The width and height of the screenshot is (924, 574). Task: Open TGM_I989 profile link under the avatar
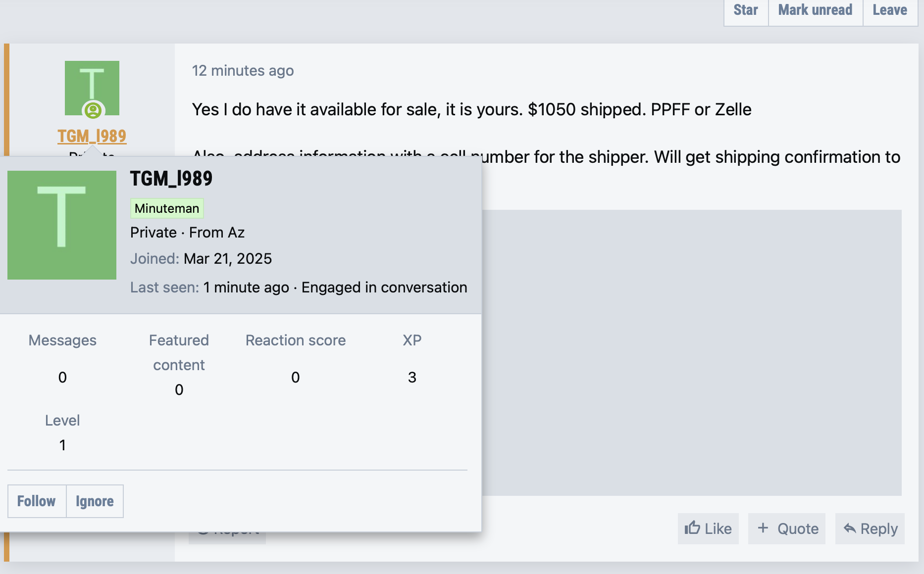pos(92,136)
